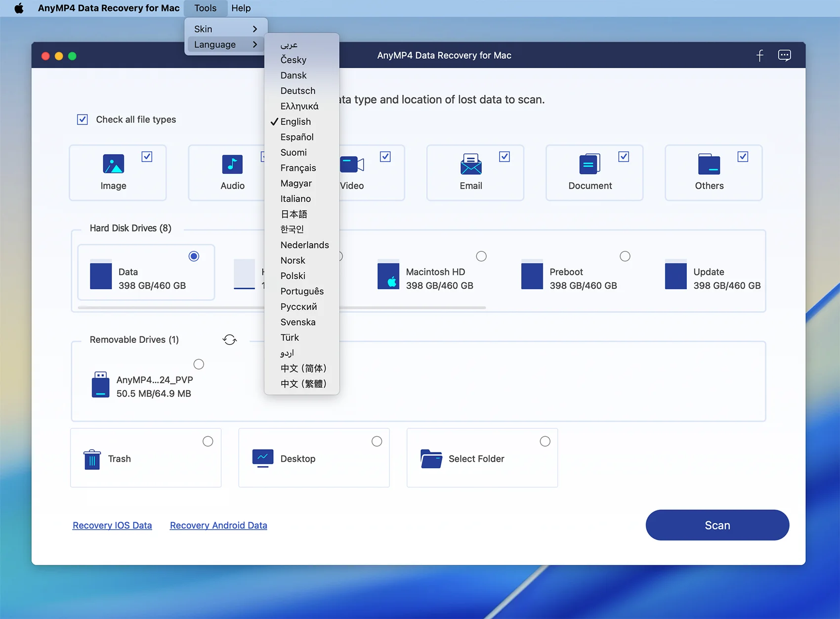Click the Trash bin icon
840x619 pixels.
[x=92, y=459]
